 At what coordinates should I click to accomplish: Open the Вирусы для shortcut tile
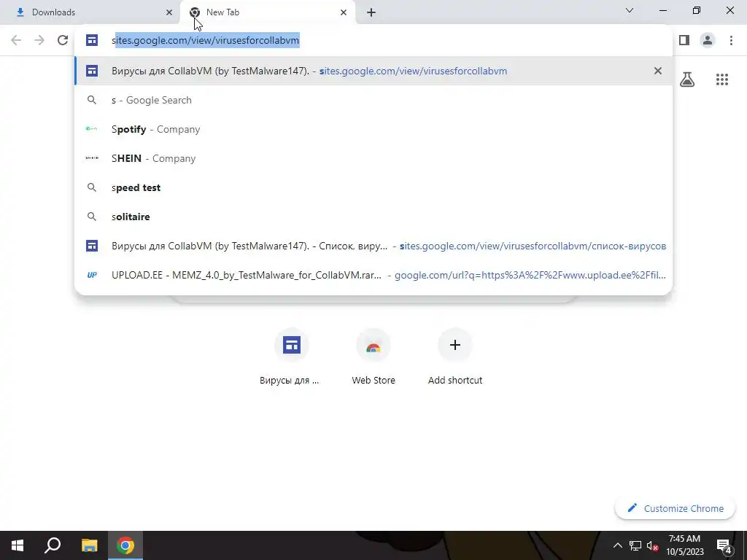click(291, 357)
